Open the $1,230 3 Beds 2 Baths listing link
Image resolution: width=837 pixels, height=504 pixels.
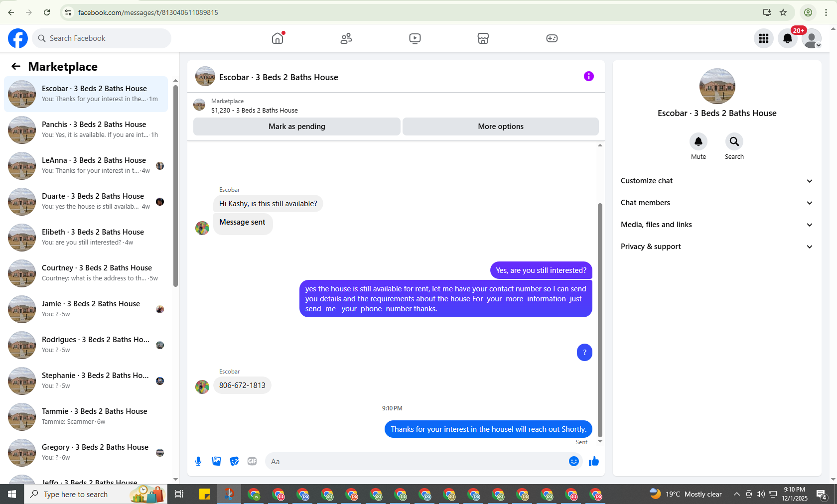[255, 111]
